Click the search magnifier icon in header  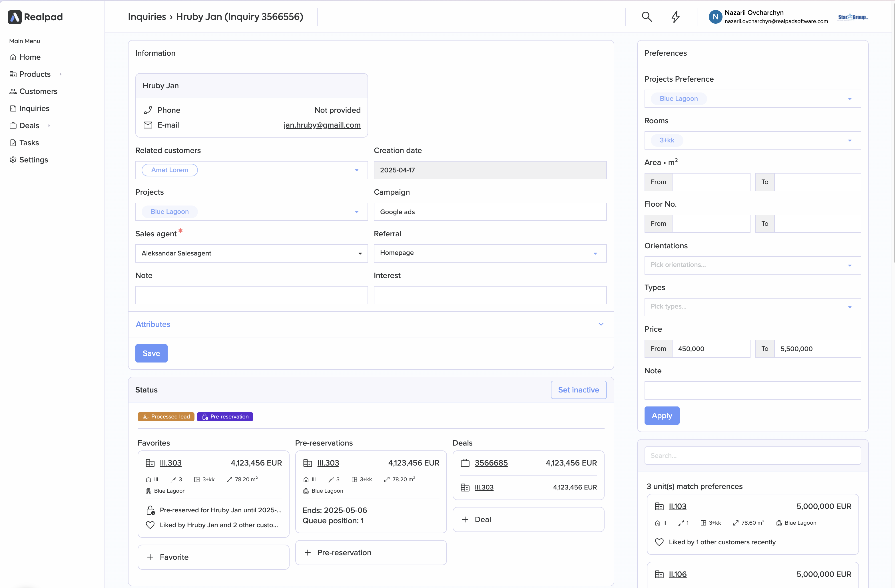tap(647, 17)
